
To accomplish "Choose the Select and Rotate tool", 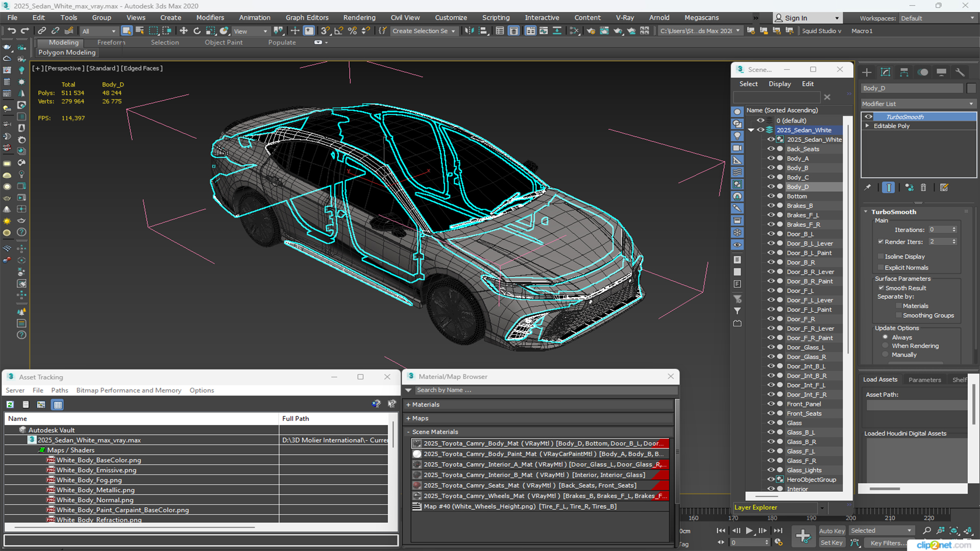I will [x=197, y=31].
